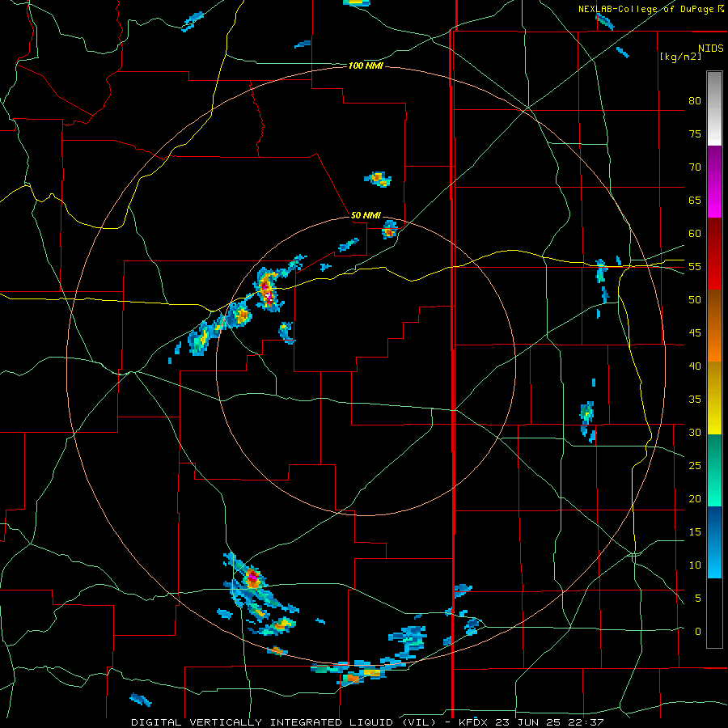
Task: Click the 10 value on color scale
Action: pyautogui.click(x=695, y=565)
